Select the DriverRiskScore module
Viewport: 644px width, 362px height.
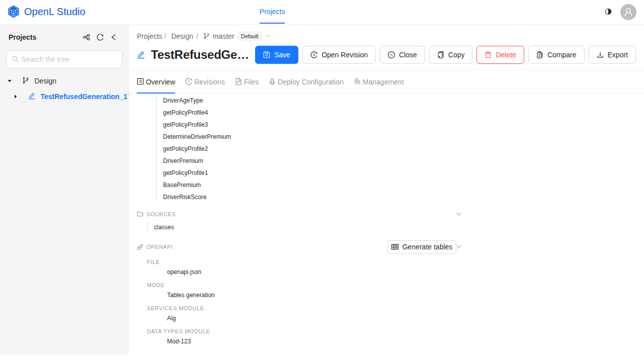[185, 197]
